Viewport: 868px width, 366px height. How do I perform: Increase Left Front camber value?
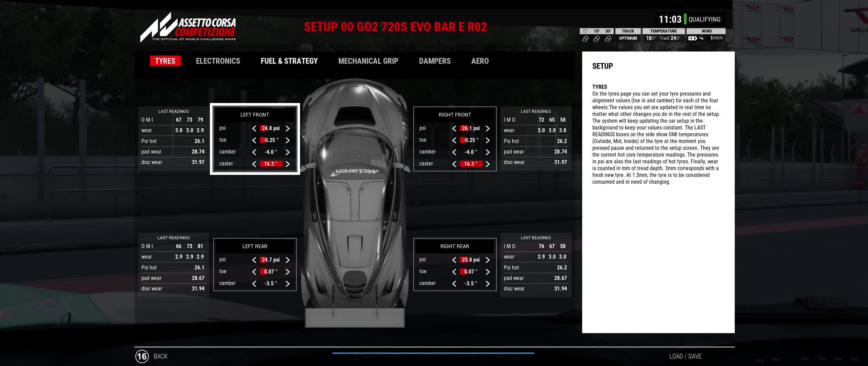pos(288,152)
